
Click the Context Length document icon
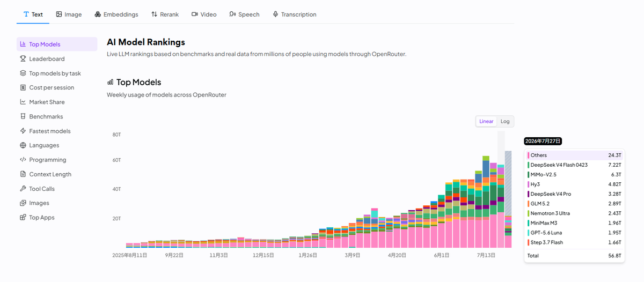click(23, 174)
